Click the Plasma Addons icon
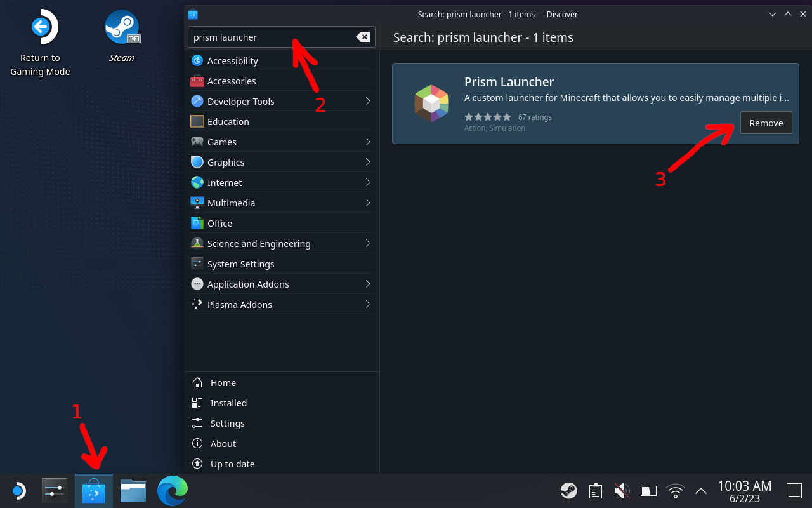Image resolution: width=812 pixels, height=508 pixels. (197, 304)
